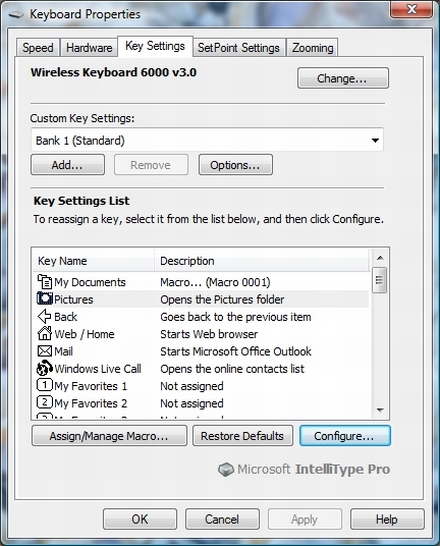The image size is (440, 546).
Task: Select the Mail key name
Action: 64,351
